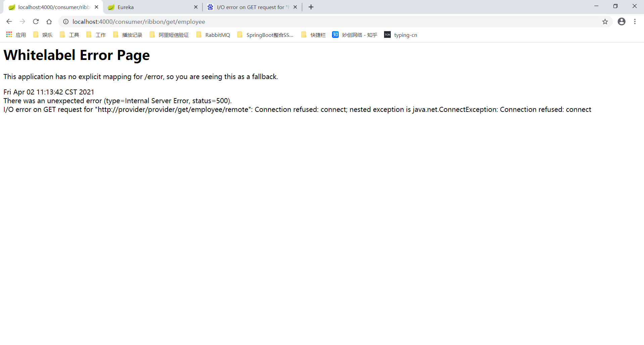Click the 阿里短信验证 bookmark
The width and height of the screenshot is (644, 345).
(169, 34)
